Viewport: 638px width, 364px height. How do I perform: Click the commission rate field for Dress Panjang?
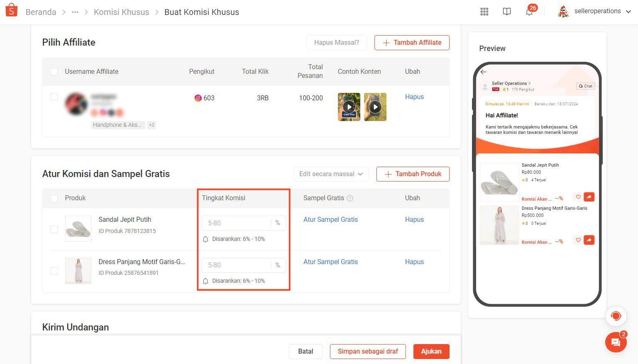pos(237,265)
